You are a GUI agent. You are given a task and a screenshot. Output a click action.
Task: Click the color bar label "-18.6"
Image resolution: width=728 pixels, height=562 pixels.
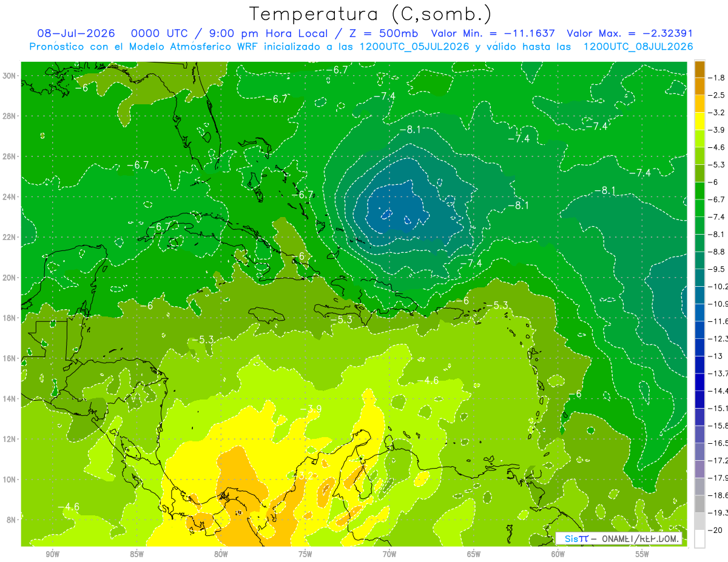[718, 495]
